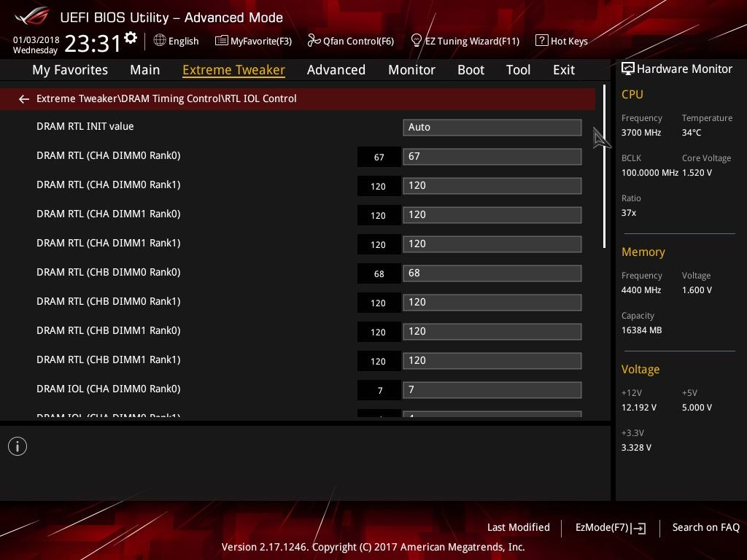Click EZ Tuning Wizard lightbulb icon
This screenshot has width=747, height=560.
[x=416, y=41]
